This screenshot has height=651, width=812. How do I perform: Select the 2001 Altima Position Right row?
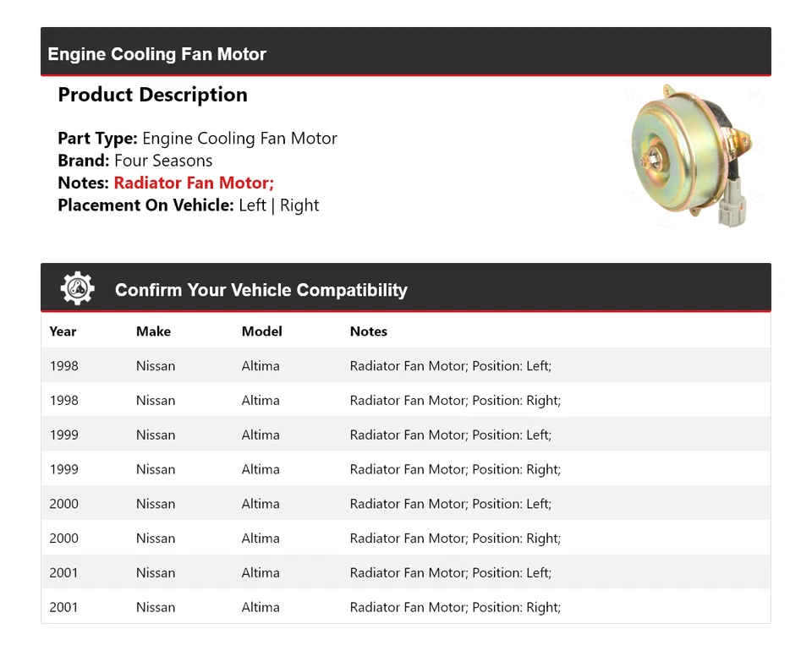click(x=405, y=607)
